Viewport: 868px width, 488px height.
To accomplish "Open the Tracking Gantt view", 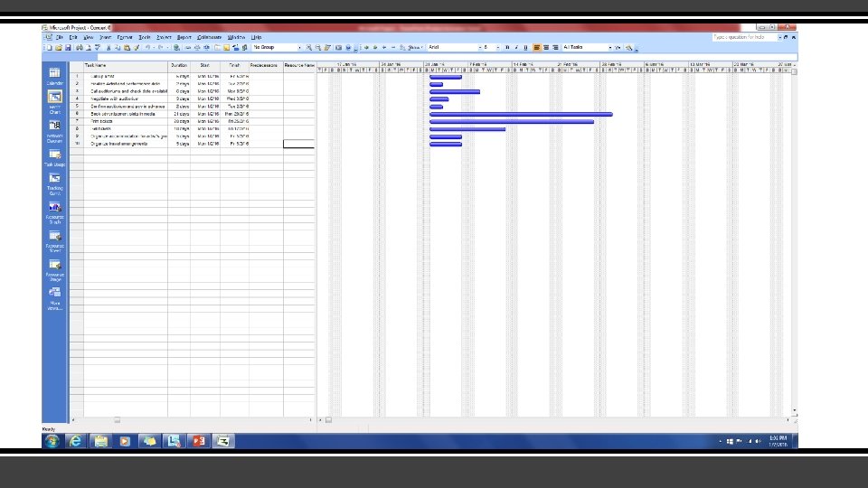I will coord(54,183).
